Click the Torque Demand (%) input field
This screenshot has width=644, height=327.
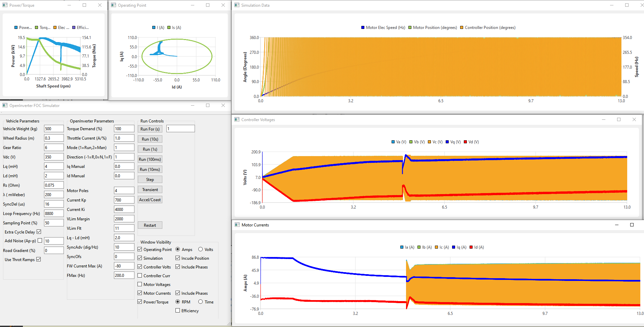(124, 129)
